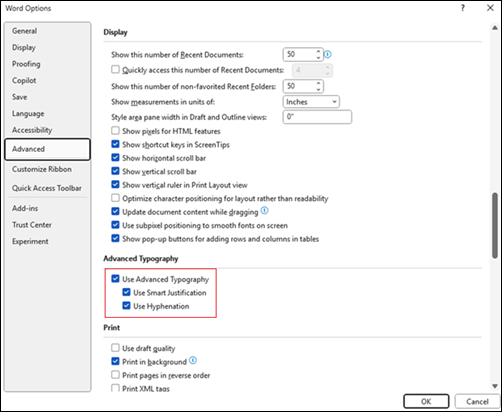
Task: Click info icon next to Recent Documents
Action: click(328, 54)
